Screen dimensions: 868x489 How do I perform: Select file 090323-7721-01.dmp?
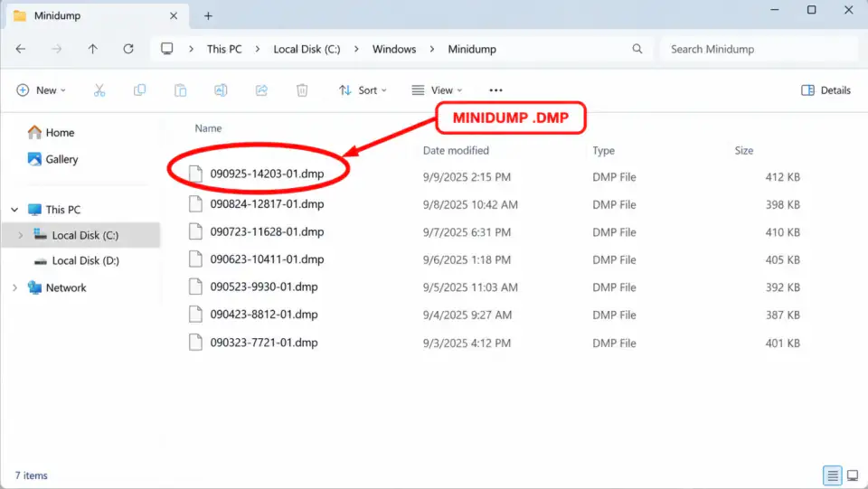264,343
